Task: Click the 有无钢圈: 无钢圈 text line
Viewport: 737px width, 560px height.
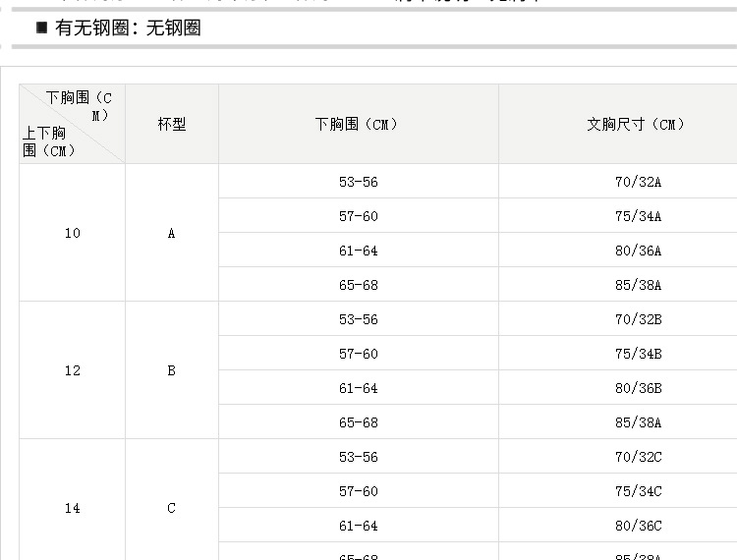Action: point(128,28)
